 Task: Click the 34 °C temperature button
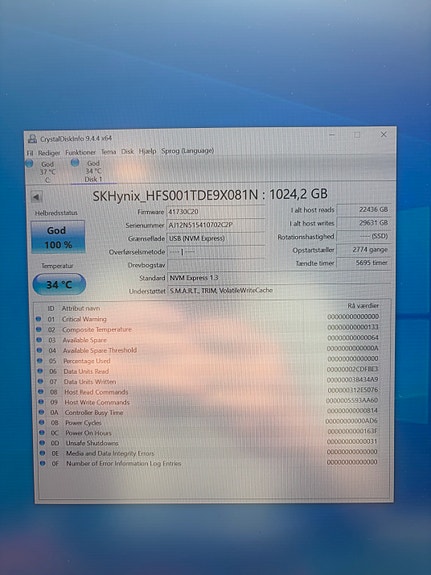pyautogui.click(x=59, y=284)
